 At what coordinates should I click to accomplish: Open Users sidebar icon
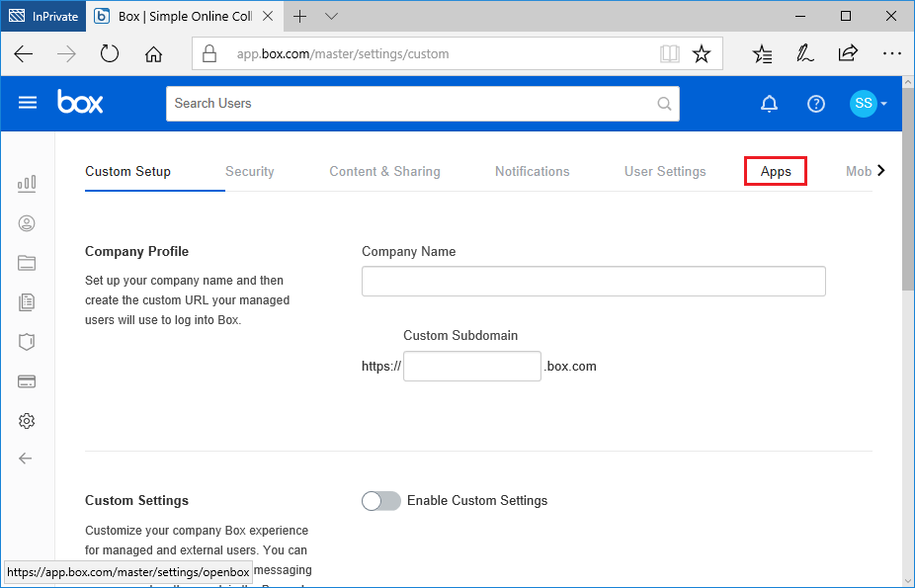click(x=27, y=223)
